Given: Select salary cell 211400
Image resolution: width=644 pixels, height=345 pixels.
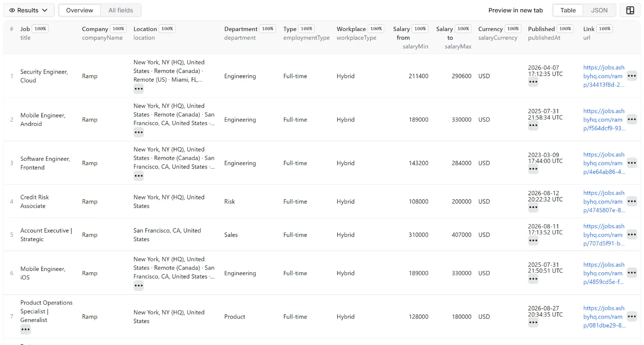Looking at the screenshot, I should (418, 76).
